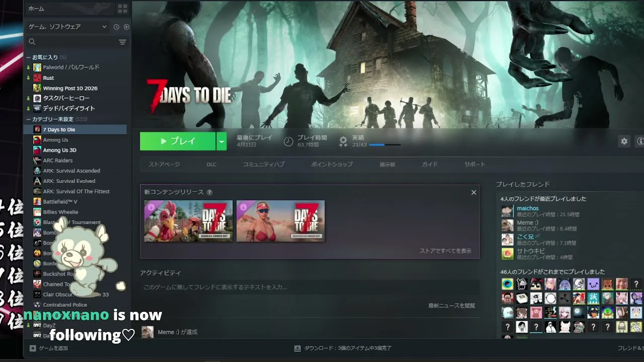Viewport: 644px width, 362px height.
Task: Select 7 Days to Die row
Action: point(75,130)
